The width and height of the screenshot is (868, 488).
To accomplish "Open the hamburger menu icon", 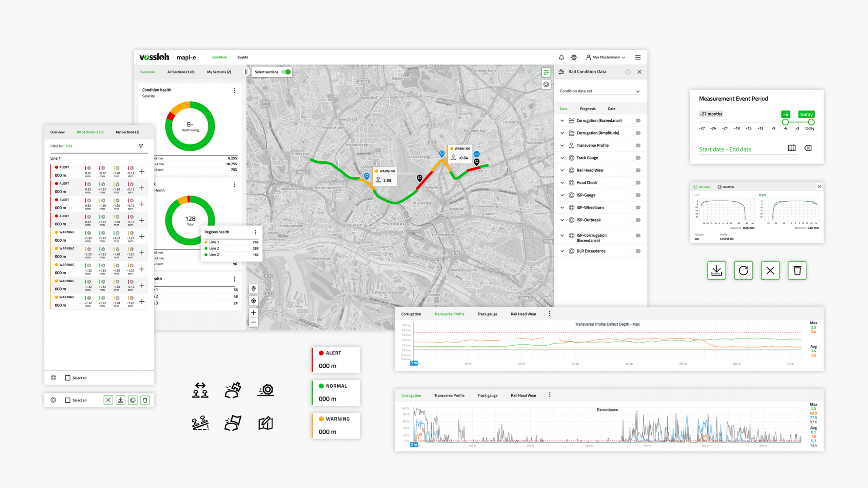I will coord(638,57).
